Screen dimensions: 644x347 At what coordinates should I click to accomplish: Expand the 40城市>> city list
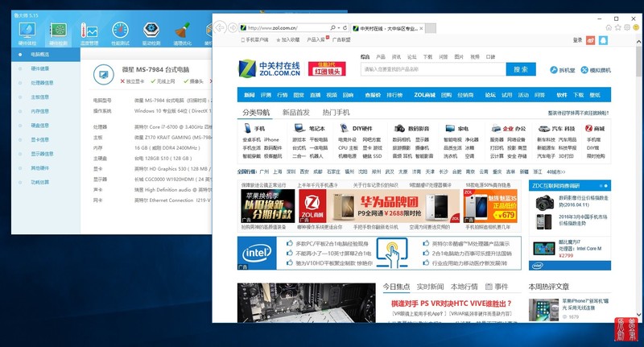[556, 171]
